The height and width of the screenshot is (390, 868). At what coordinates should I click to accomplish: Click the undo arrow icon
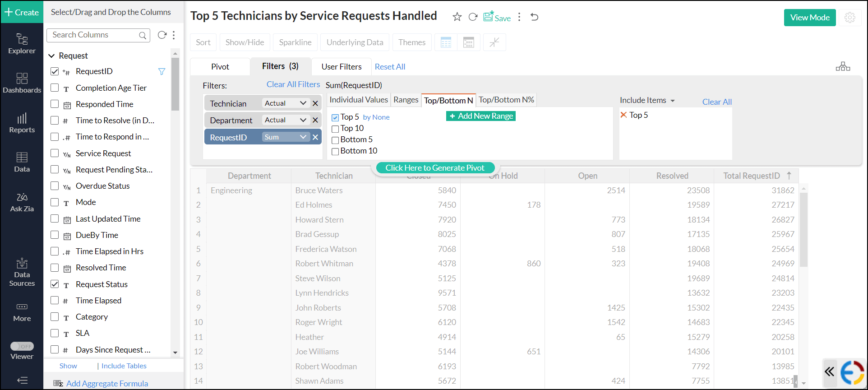click(x=535, y=17)
